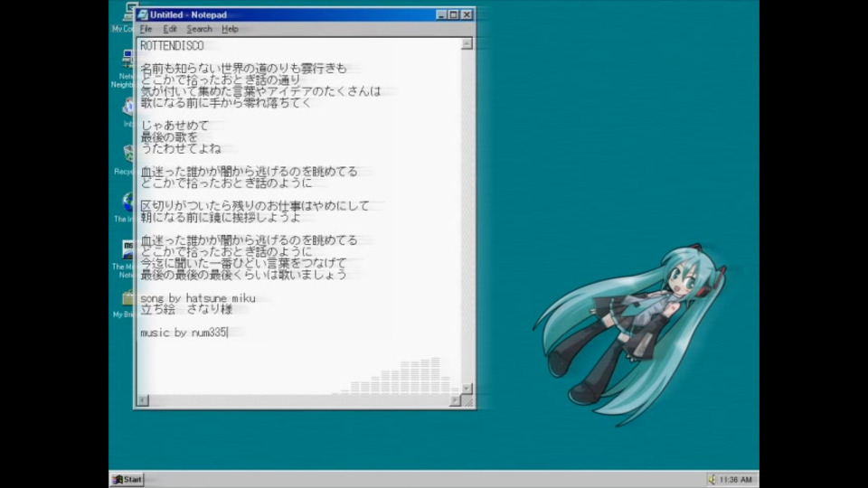Viewport: 868px width, 488px height.
Task: Select The Internet desktop icon
Action: (x=124, y=208)
